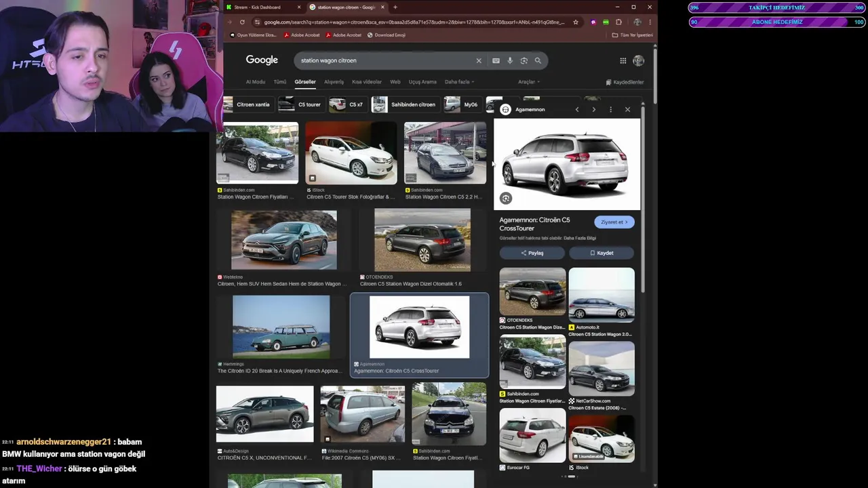Close the image preview panel
The height and width of the screenshot is (488, 868).
tap(627, 109)
